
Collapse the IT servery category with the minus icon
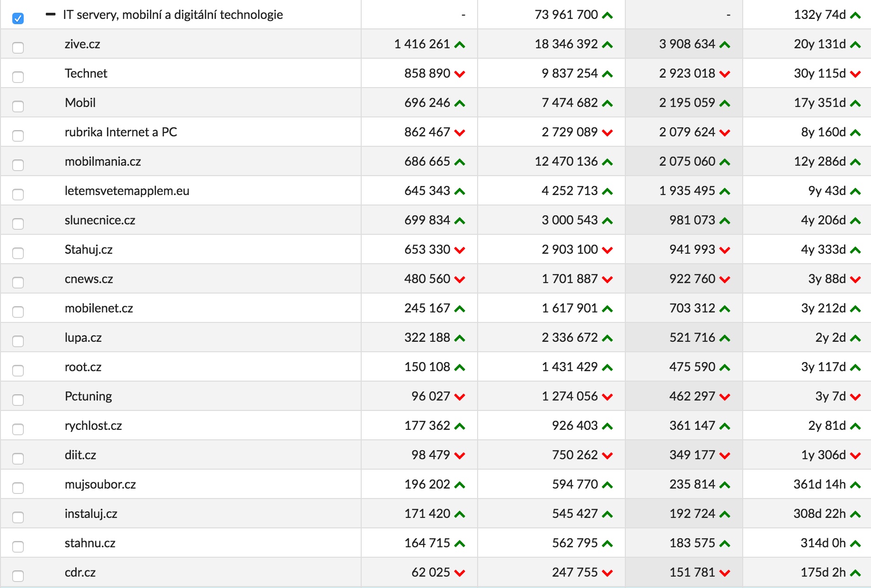click(50, 15)
